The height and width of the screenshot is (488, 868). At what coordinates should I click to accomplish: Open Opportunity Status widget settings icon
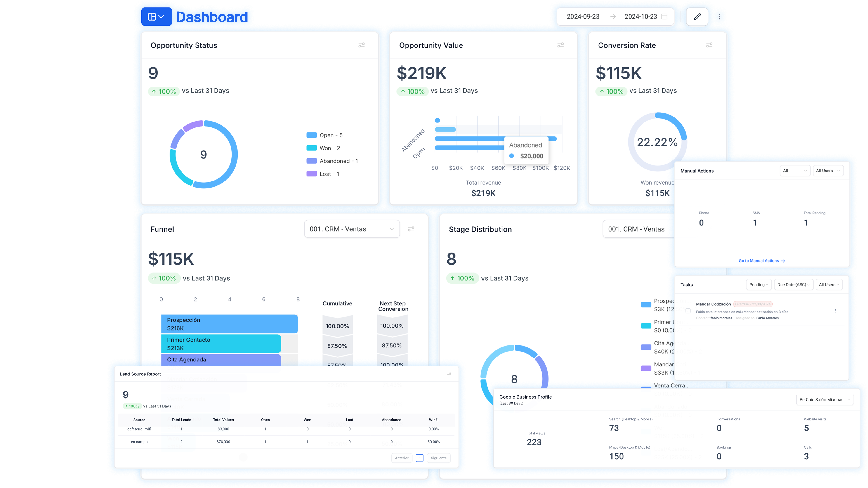pyautogui.click(x=361, y=45)
